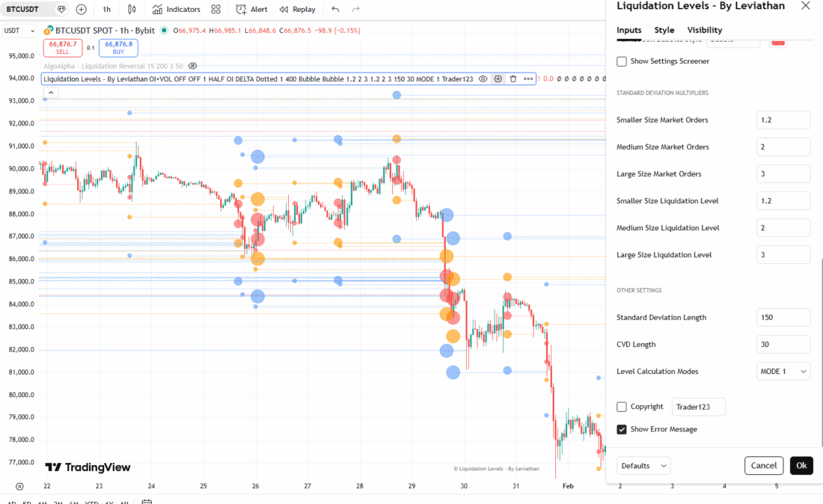Image resolution: width=823 pixels, height=504 pixels.
Task: Enable the Copyright checkbox
Action: pos(622,407)
